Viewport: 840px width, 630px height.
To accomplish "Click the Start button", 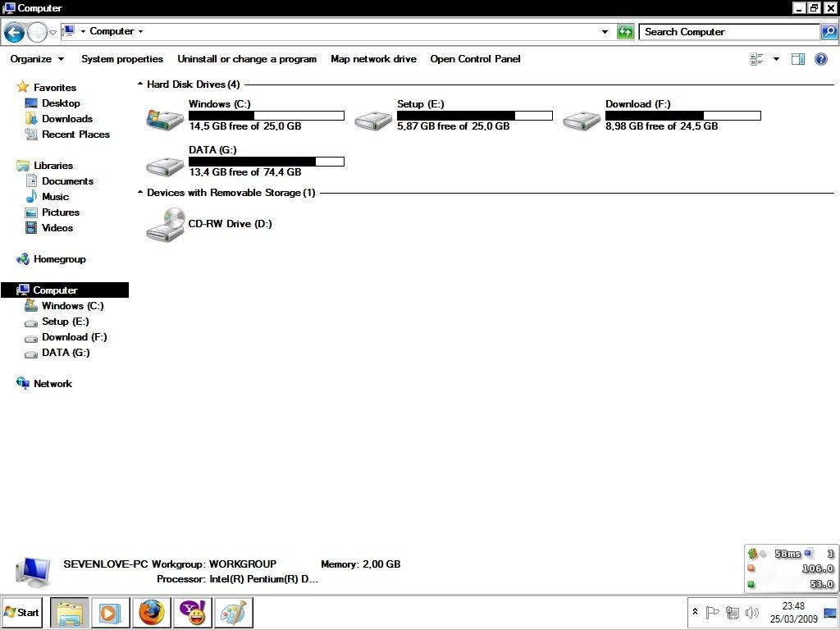I will pos(22,613).
